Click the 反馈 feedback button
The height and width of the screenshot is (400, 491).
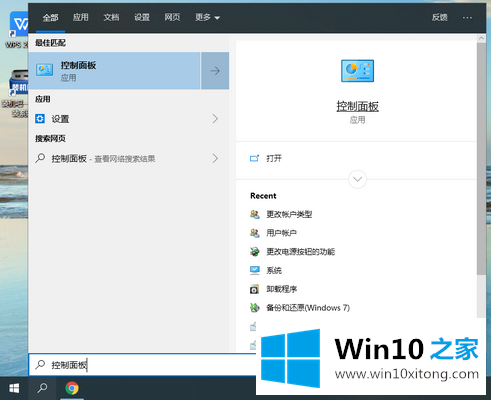point(440,17)
